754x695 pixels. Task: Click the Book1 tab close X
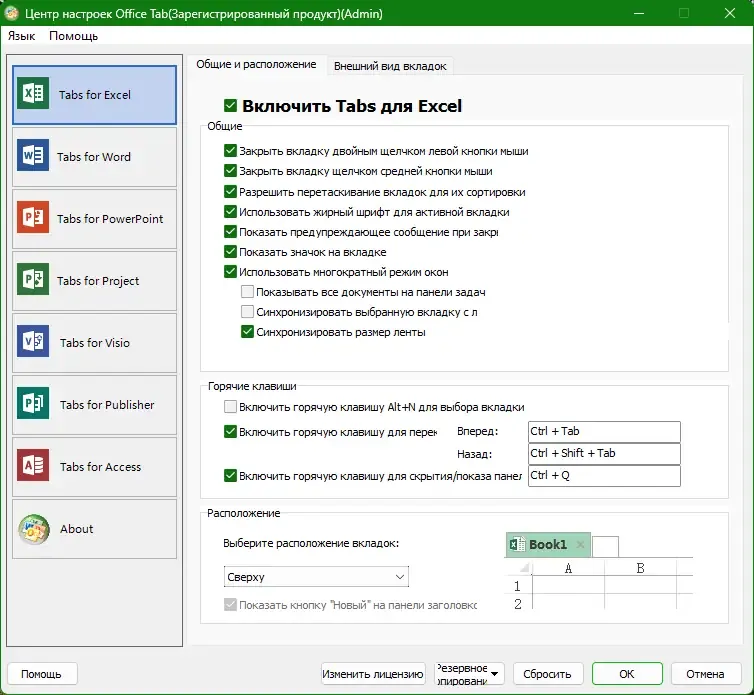580,544
